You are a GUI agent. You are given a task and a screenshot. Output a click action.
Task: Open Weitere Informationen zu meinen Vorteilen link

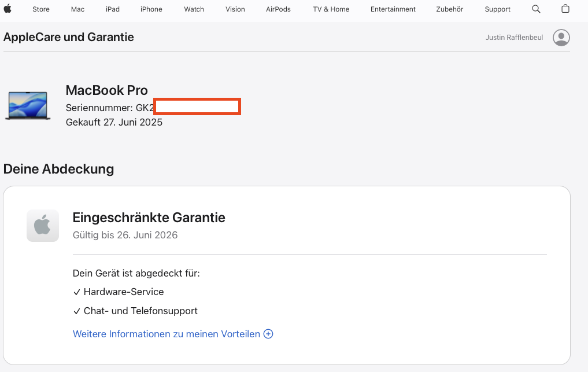click(x=167, y=334)
